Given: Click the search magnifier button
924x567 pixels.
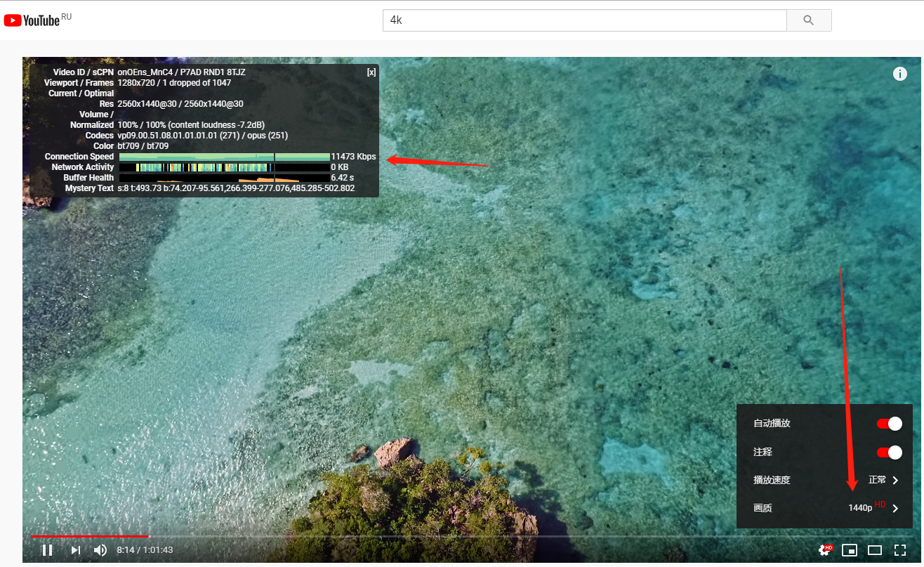Looking at the screenshot, I should pyautogui.click(x=808, y=20).
